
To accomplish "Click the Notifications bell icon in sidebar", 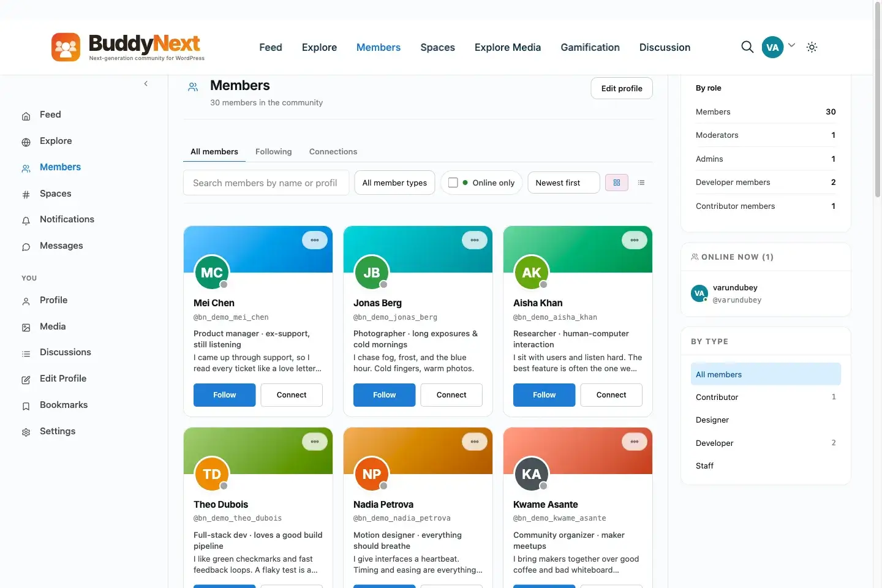I will pyautogui.click(x=26, y=221).
